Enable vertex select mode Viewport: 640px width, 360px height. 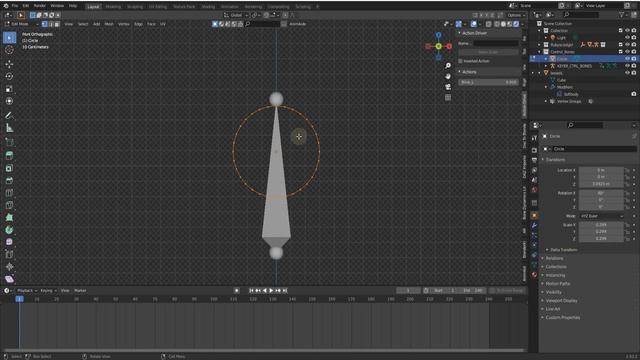(44, 24)
